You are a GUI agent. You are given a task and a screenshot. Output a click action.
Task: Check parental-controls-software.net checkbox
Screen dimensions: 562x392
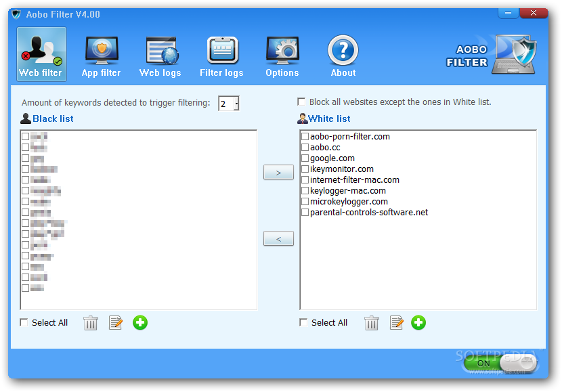pyautogui.click(x=305, y=212)
